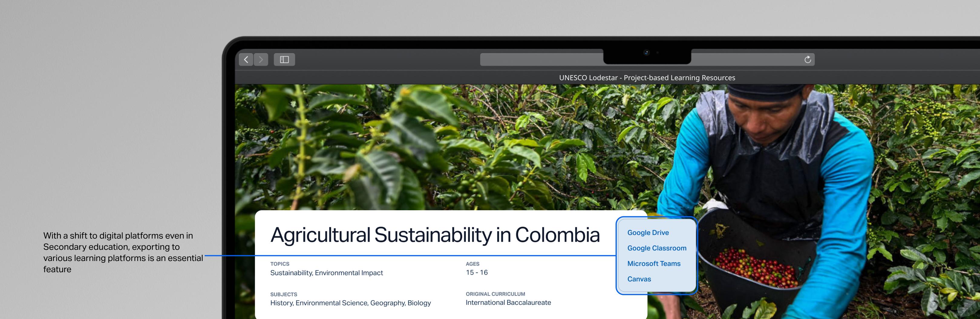Image resolution: width=980 pixels, height=319 pixels.
Task: Click the browser back arrow
Action: 246,60
